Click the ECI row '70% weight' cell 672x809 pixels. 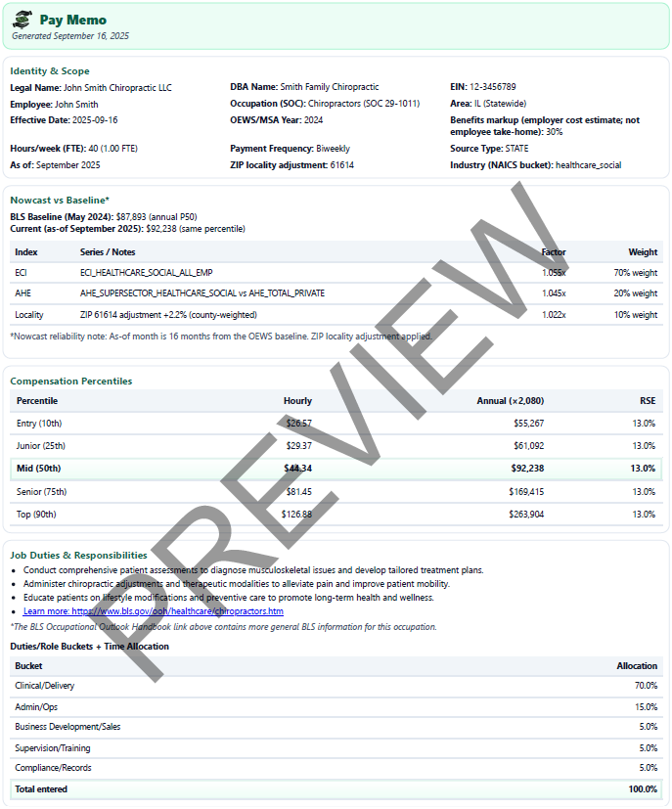click(636, 273)
